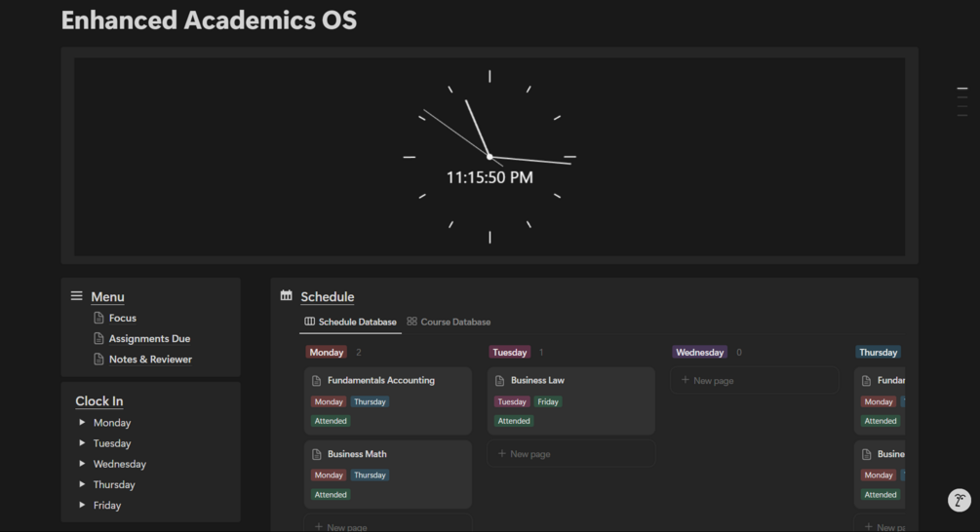Switch to the Schedule Database tab

(351, 323)
